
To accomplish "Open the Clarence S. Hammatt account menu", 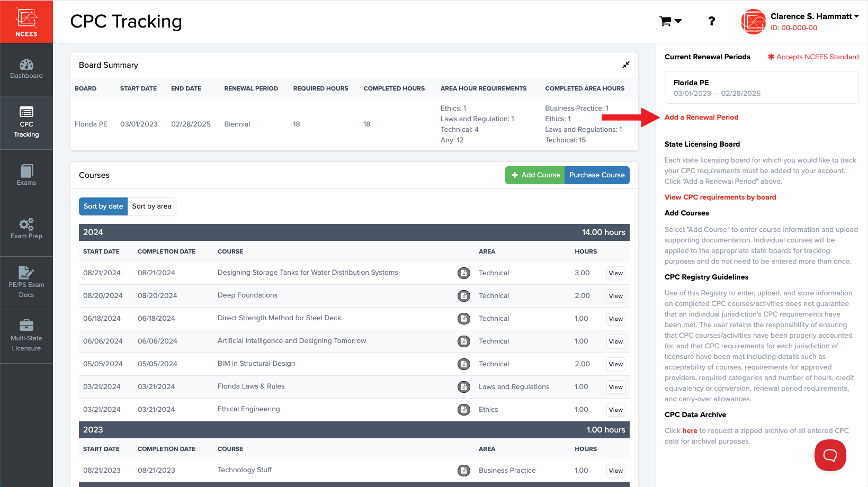I will (x=815, y=16).
